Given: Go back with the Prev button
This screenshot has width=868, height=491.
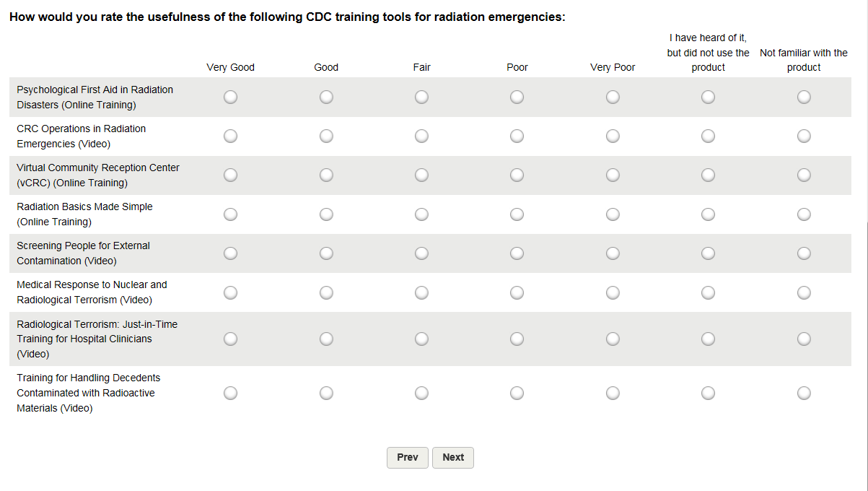Looking at the screenshot, I should [x=408, y=458].
